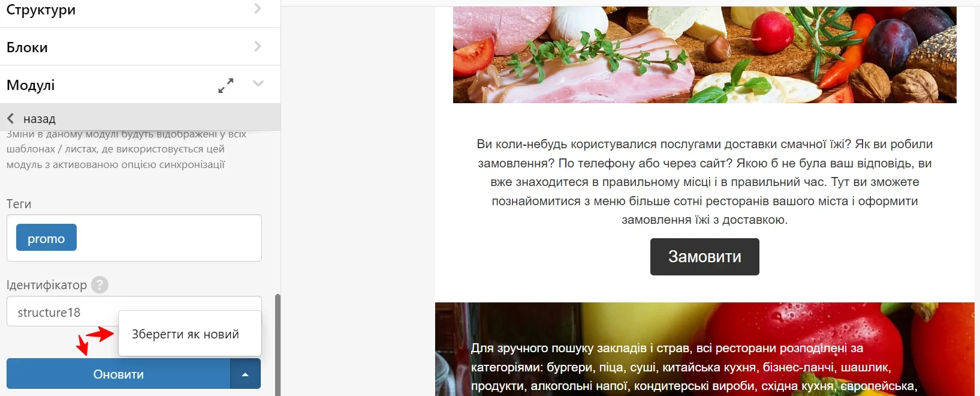Expand the Блоки section arrow
This screenshot has height=396, width=980.
258,46
